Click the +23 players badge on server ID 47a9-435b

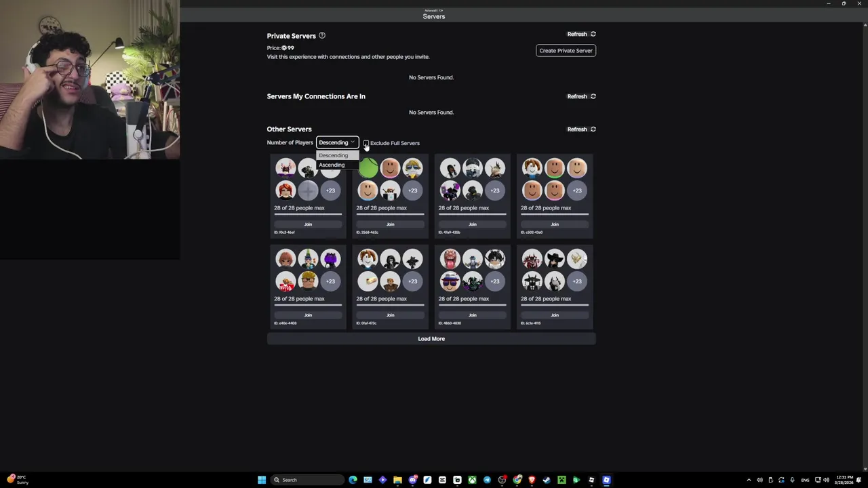[495, 190]
